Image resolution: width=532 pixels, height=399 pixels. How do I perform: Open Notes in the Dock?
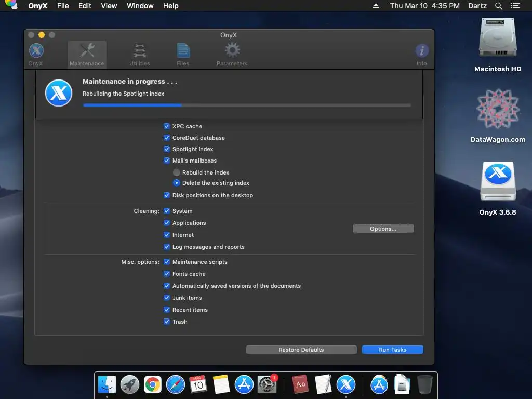tap(221, 385)
